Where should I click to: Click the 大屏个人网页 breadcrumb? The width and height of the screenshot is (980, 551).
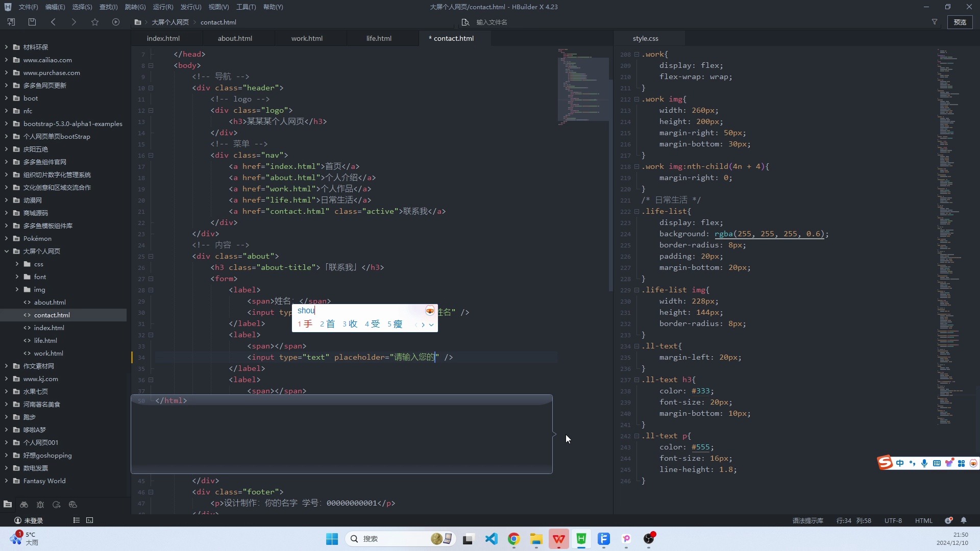pyautogui.click(x=170, y=22)
